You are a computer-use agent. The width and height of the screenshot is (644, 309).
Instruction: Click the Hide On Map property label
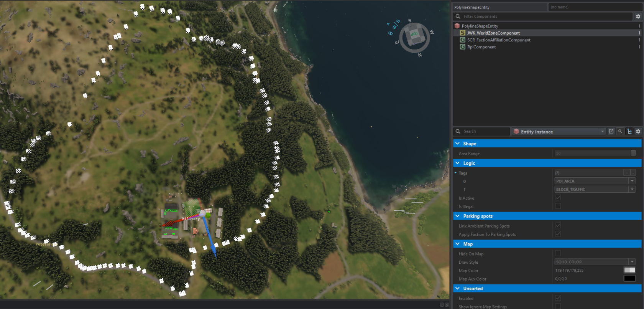(471, 254)
